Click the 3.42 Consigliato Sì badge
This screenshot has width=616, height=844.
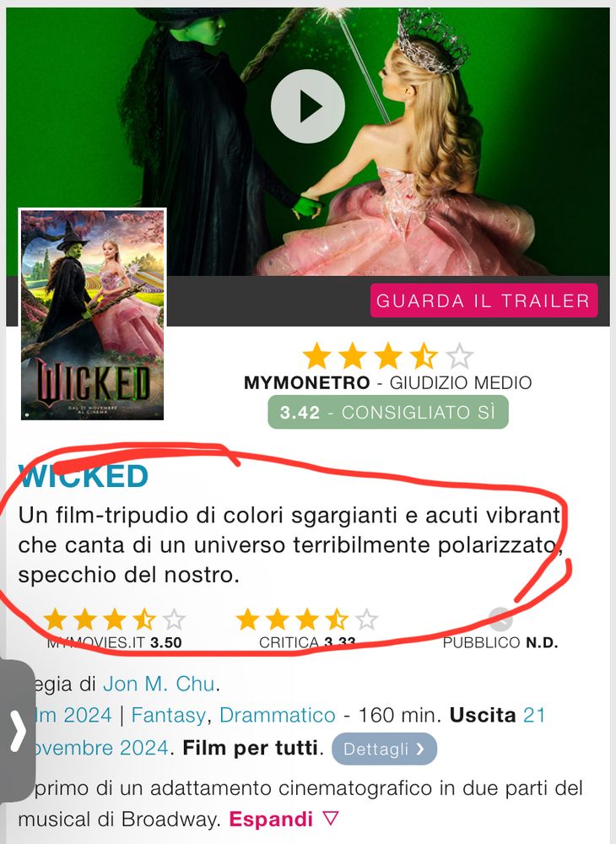click(388, 413)
